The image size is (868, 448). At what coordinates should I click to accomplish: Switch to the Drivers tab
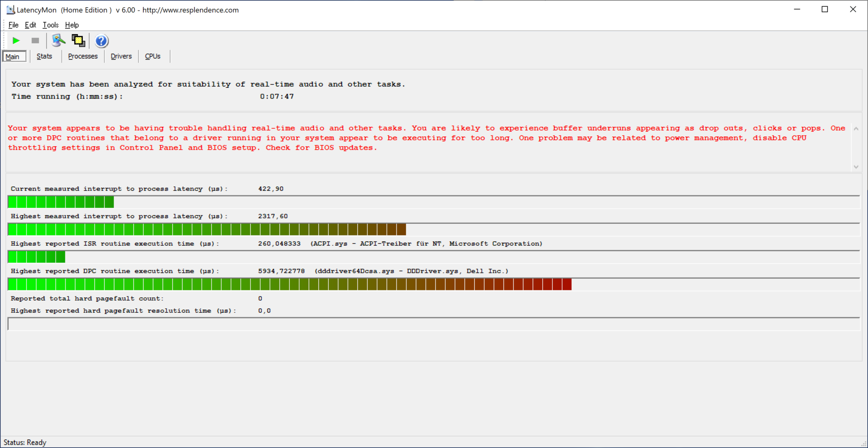tap(121, 56)
